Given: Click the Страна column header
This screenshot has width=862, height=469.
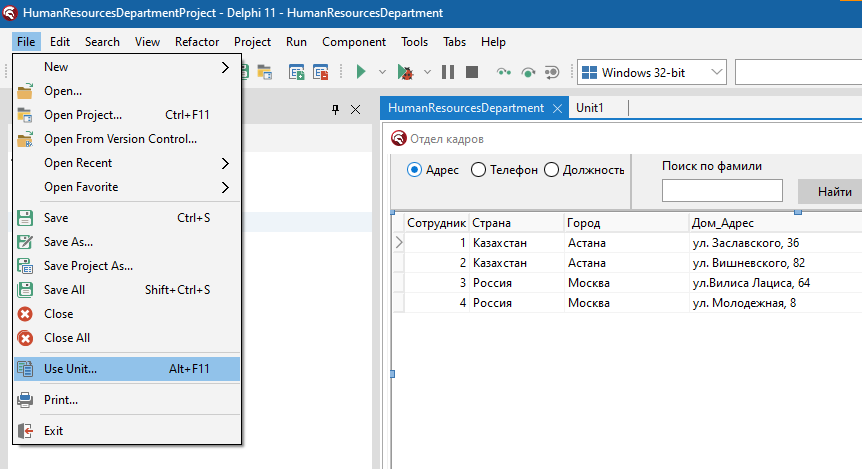Looking at the screenshot, I should click(517, 223).
